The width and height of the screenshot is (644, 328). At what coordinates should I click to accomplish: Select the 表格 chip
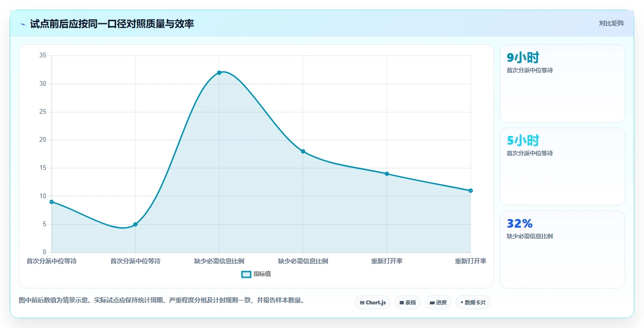pyautogui.click(x=407, y=302)
